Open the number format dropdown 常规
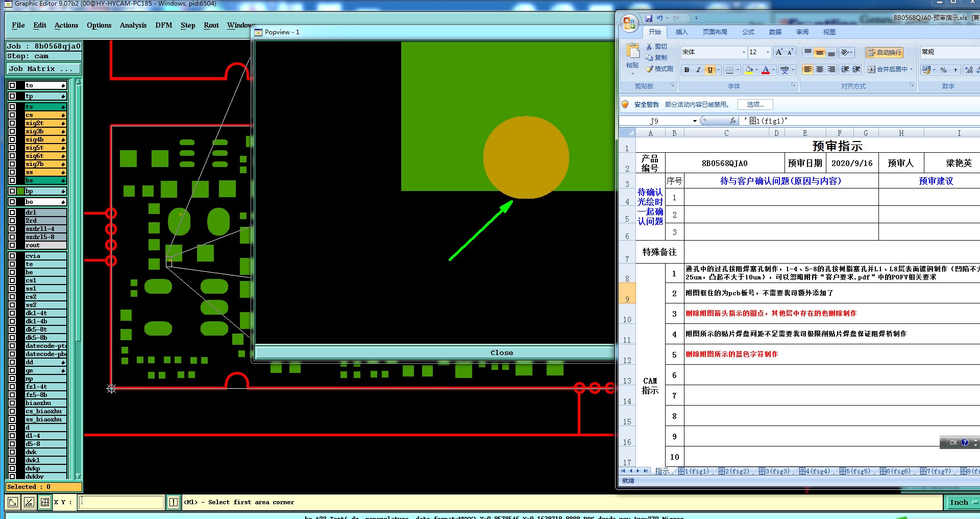The height and width of the screenshot is (519, 980). 949,52
